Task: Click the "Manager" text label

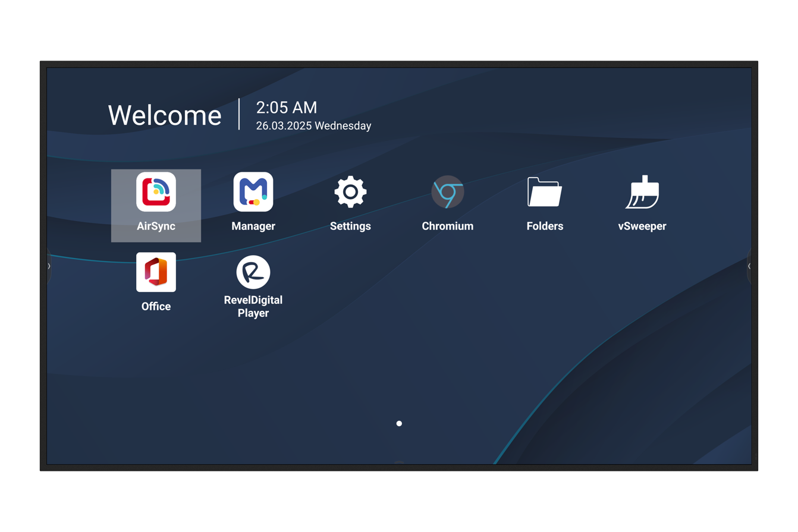Action: coord(253,226)
